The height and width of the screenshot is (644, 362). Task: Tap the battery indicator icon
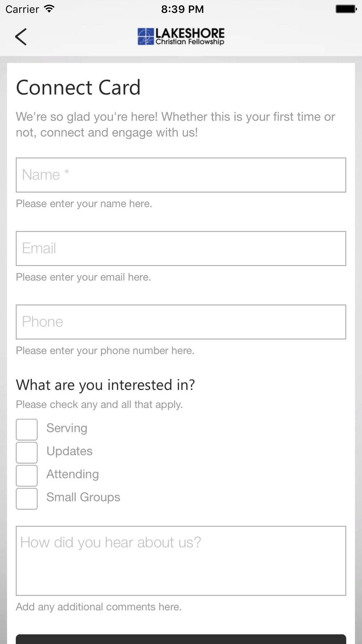346,9
